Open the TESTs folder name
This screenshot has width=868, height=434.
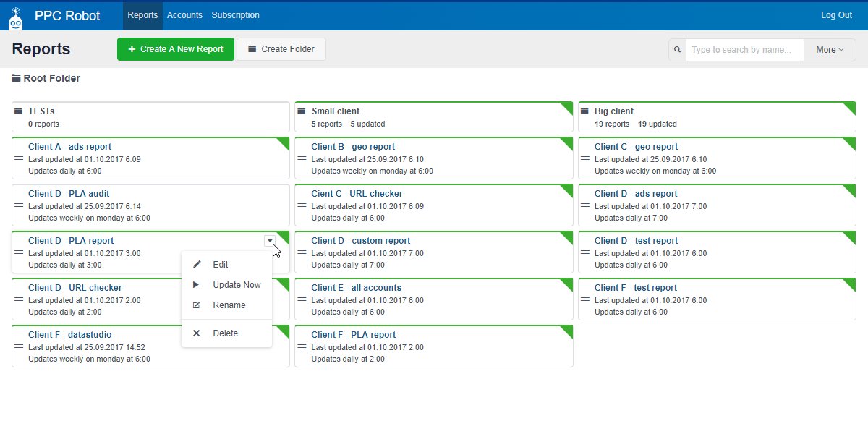41,111
